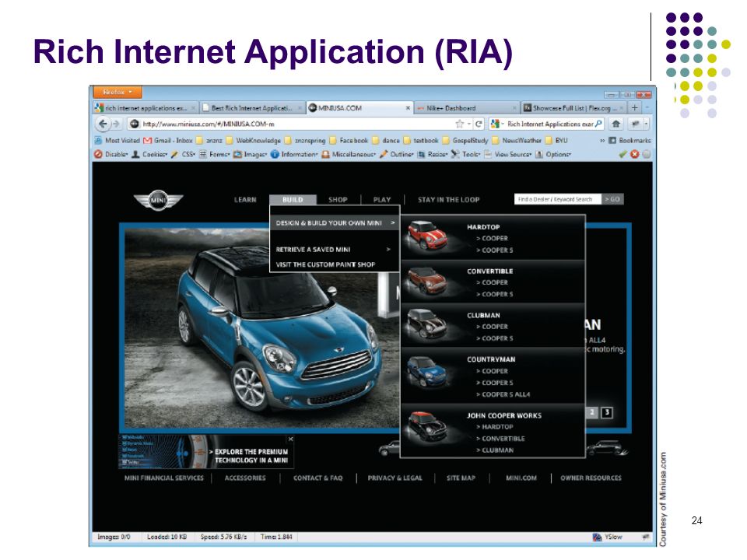Bookmark page using the star icon
Screen dimensions: 747x560
459,124
